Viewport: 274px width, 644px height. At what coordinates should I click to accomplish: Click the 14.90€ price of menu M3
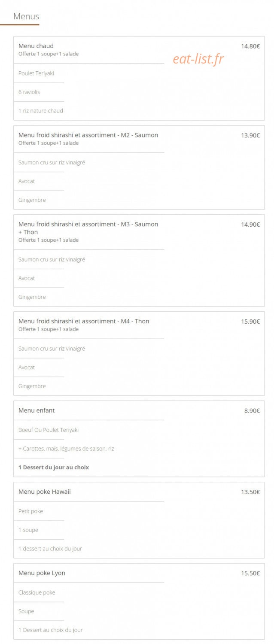250,225
